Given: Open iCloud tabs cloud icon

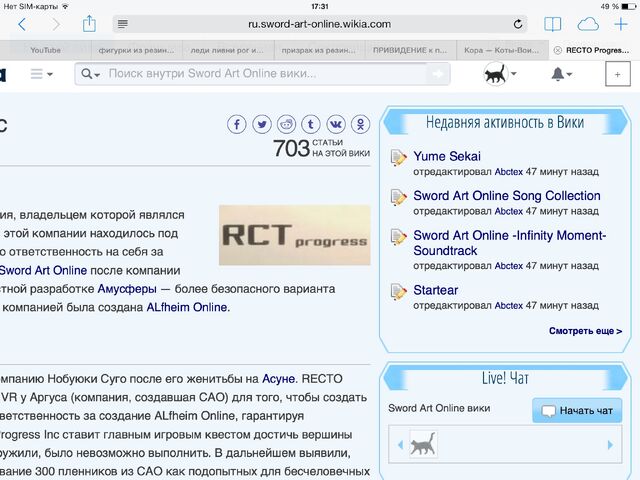Looking at the screenshot, I should (x=588, y=24).
